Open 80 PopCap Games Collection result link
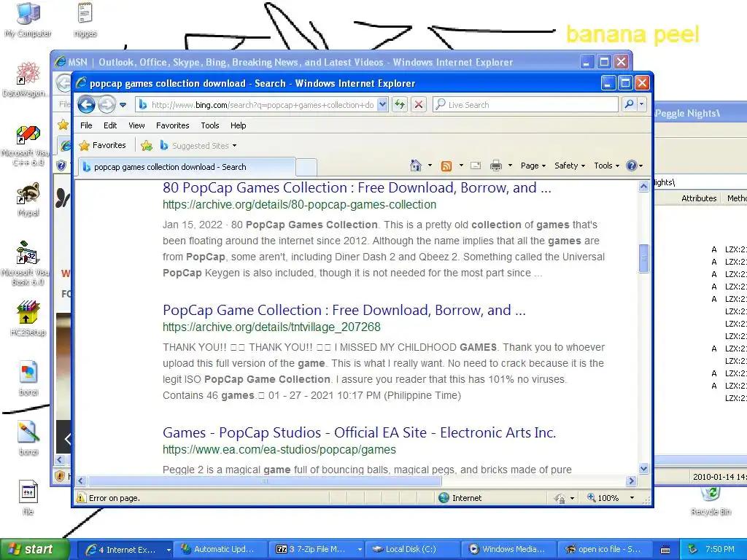The width and height of the screenshot is (747, 560). pyautogui.click(x=357, y=187)
